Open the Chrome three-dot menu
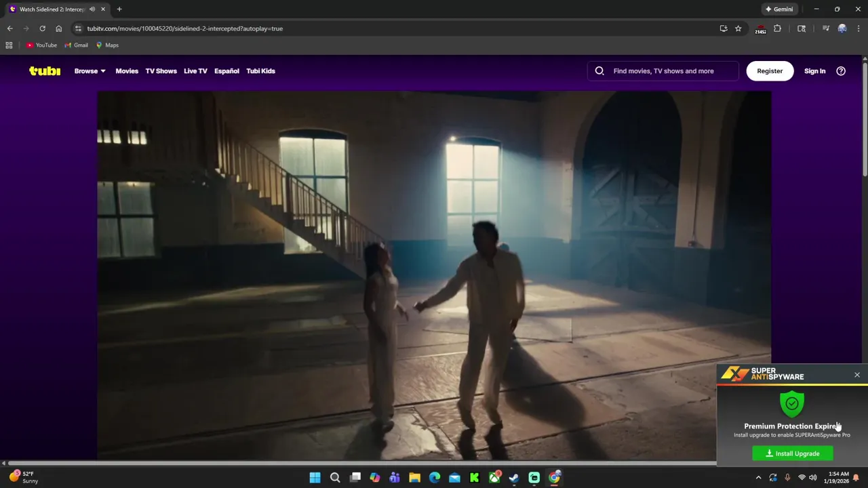 [x=857, y=28]
